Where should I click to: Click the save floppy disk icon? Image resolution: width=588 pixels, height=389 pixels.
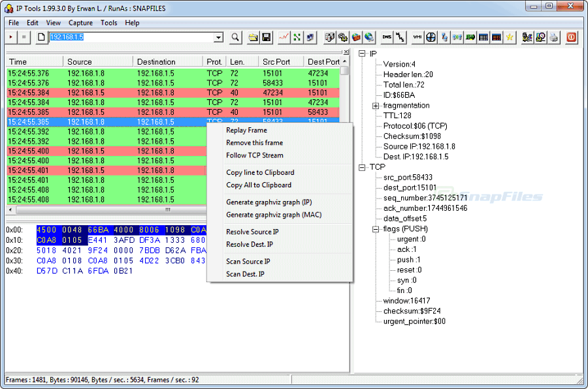[x=267, y=37]
